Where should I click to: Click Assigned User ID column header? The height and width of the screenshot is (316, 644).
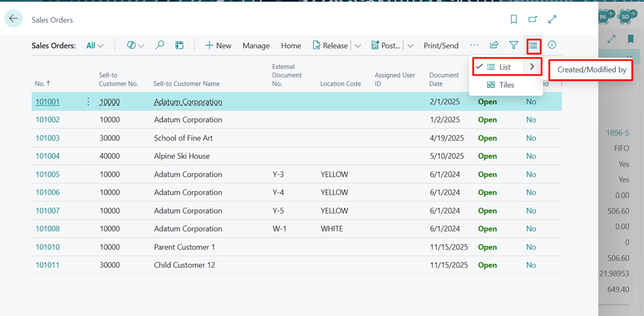(395, 80)
